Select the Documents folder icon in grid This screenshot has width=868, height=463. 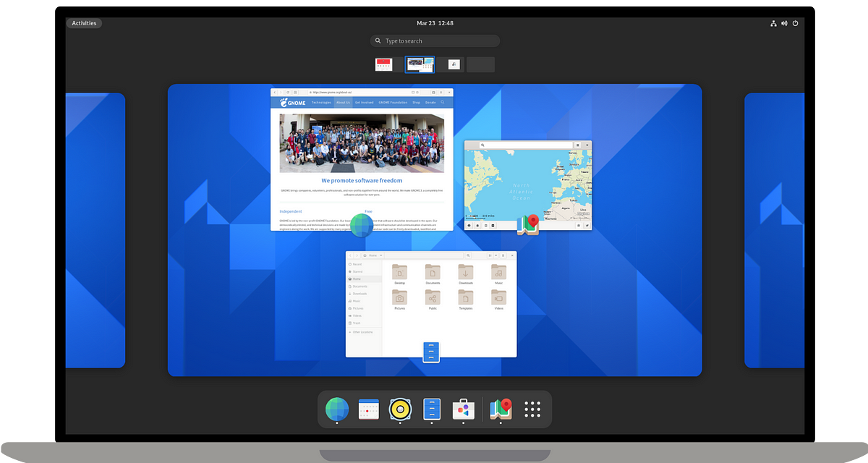[x=433, y=272]
